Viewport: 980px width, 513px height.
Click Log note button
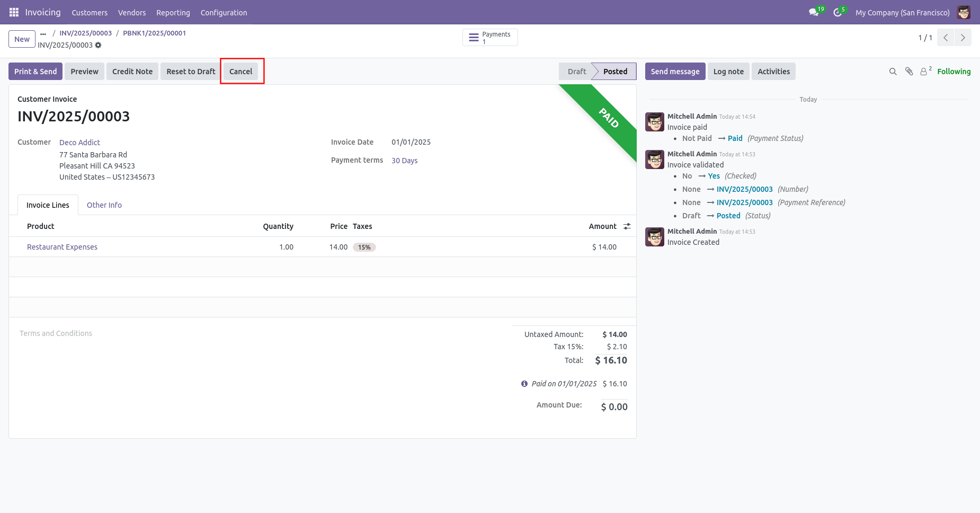[728, 72]
